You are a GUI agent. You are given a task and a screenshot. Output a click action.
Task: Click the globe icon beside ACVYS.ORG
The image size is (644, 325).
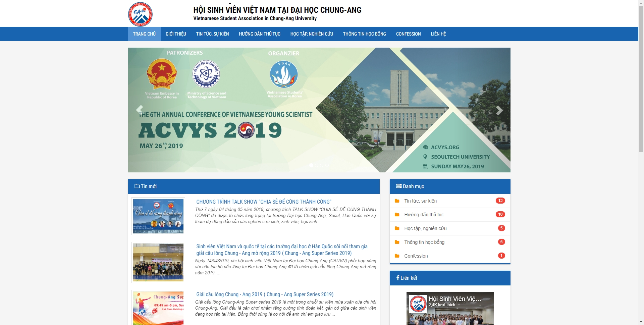tap(426, 147)
